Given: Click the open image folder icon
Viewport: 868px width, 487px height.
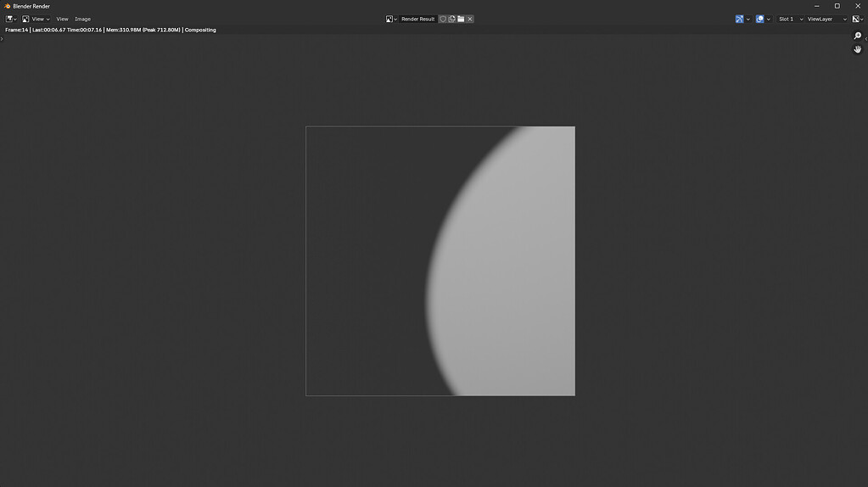Looking at the screenshot, I should click(461, 19).
